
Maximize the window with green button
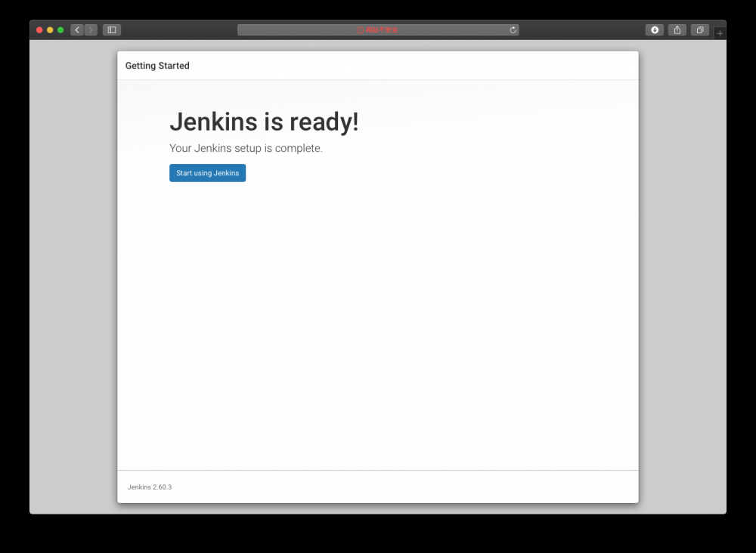coord(60,30)
